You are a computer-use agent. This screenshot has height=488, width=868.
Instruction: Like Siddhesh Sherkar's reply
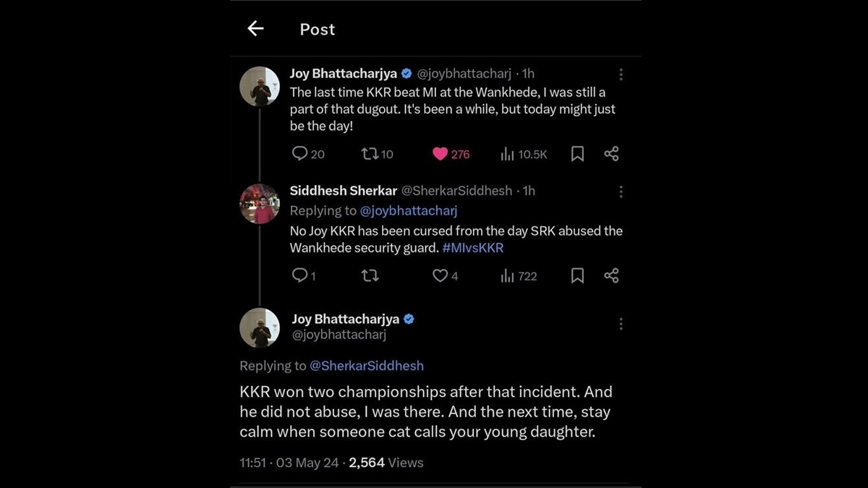[x=440, y=275]
